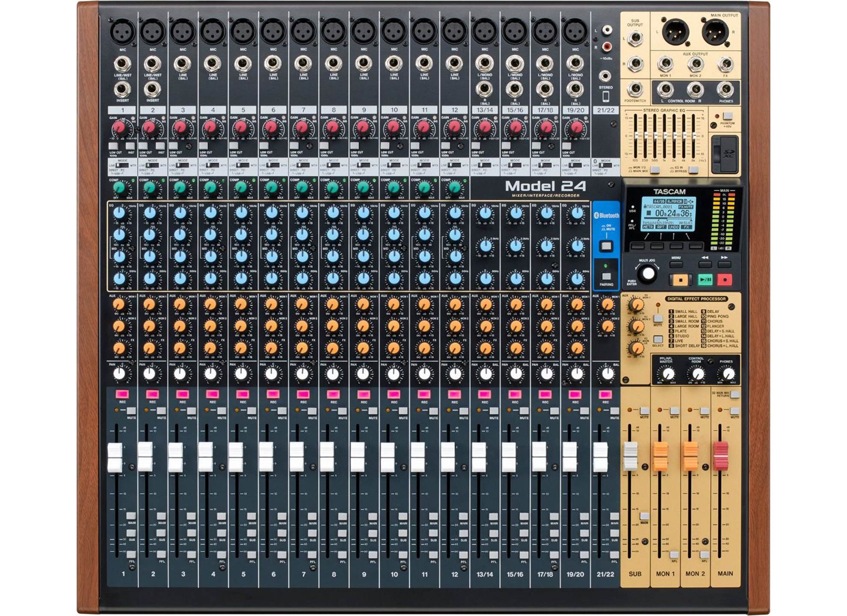Click the MAIN level meter
847x616 pixels.
tap(723, 219)
